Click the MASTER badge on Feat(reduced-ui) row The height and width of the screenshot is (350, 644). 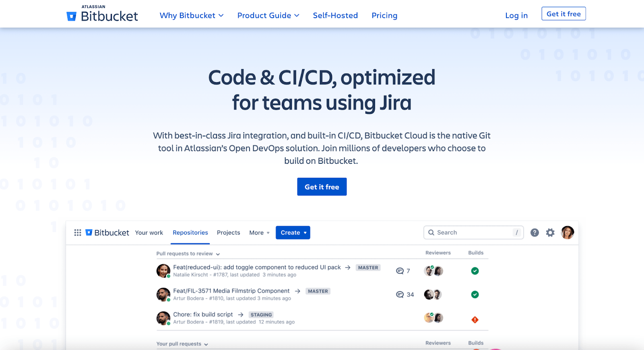[x=368, y=268]
